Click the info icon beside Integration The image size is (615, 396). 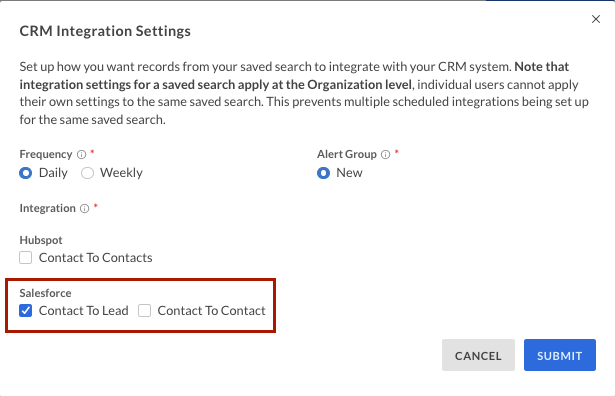(x=84, y=209)
